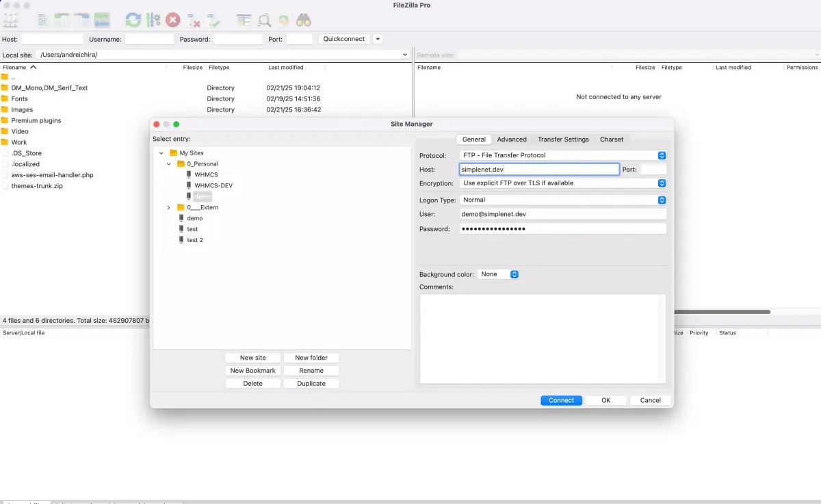The width and height of the screenshot is (821, 504).
Task: Open the Protocol dropdown
Action: (661, 155)
